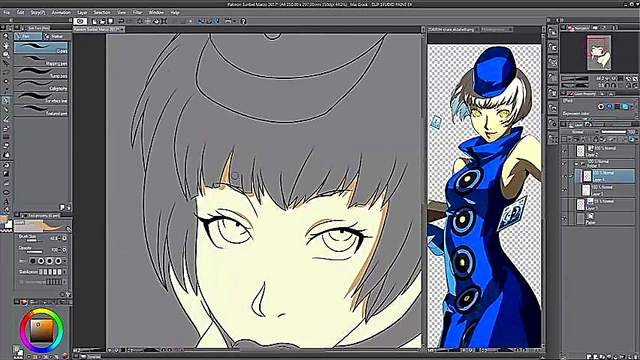Click the help question mark icon
The image size is (640, 360).
(243, 21)
